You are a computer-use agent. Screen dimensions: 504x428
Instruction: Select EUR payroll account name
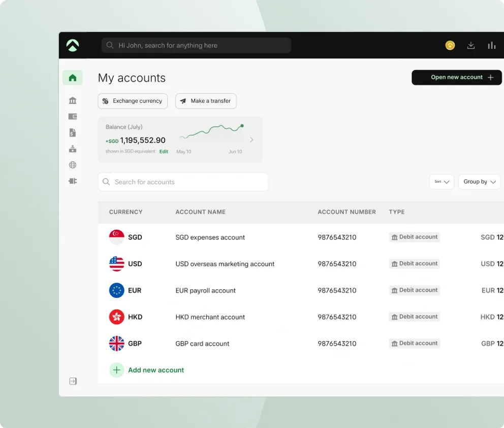pyautogui.click(x=205, y=290)
